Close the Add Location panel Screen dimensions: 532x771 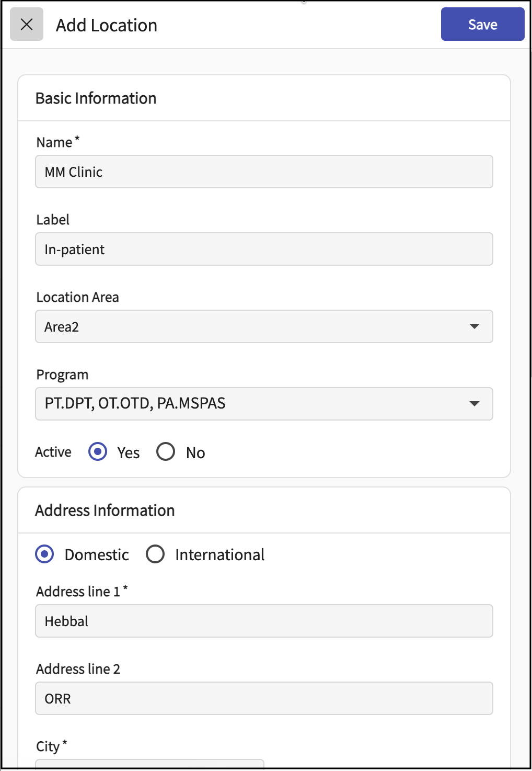point(27,25)
